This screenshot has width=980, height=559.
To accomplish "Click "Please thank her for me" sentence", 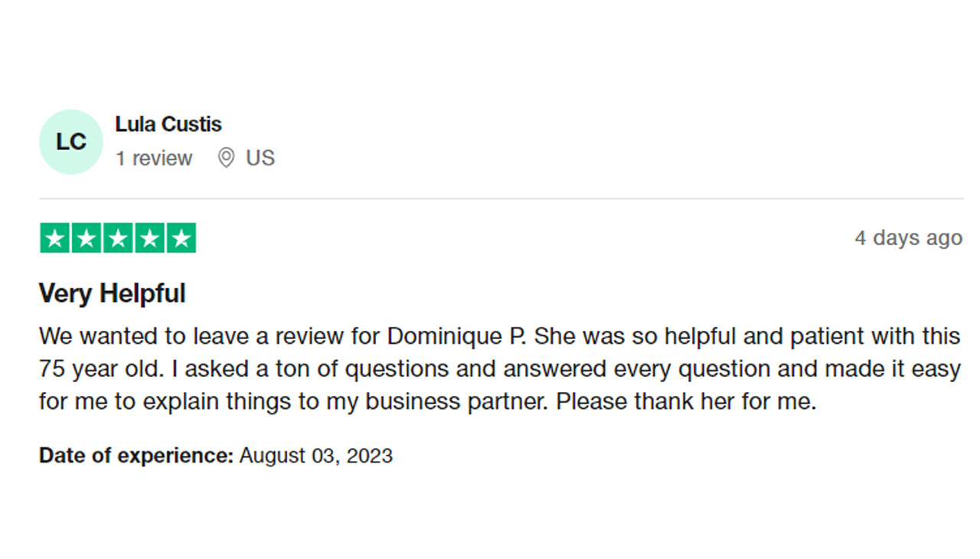I will pyautogui.click(x=686, y=402).
